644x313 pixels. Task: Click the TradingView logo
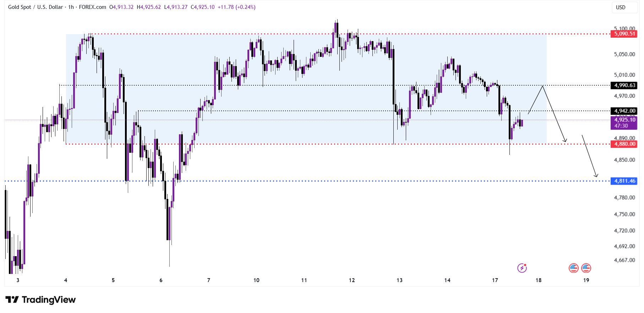pyautogui.click(x=41, y=300)
